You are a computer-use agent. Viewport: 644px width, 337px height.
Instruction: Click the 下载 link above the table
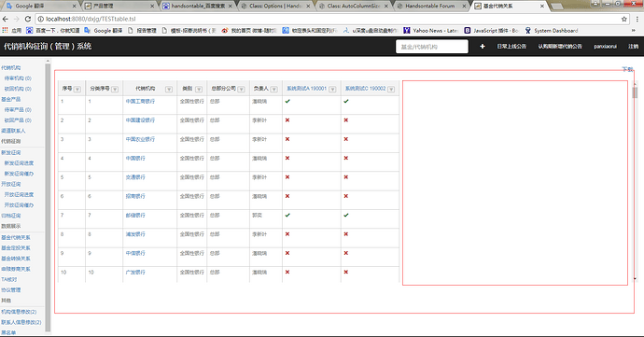coord(627,69)
